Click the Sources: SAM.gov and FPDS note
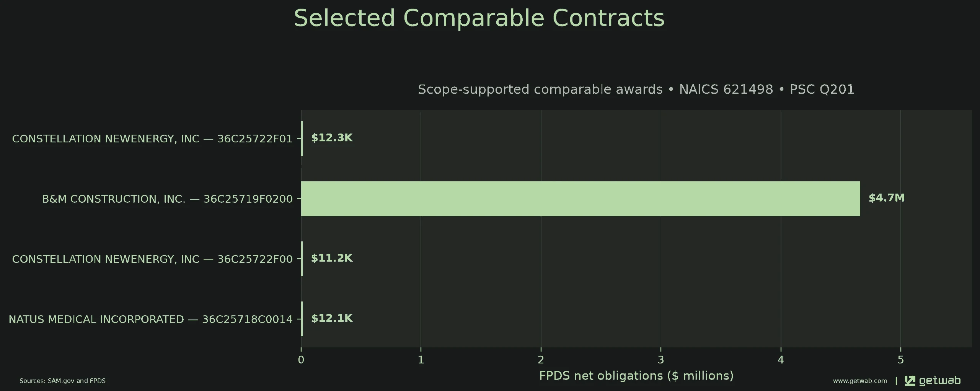Image resolution: width=980 pixels, height=391 pixels. point(62,381)
